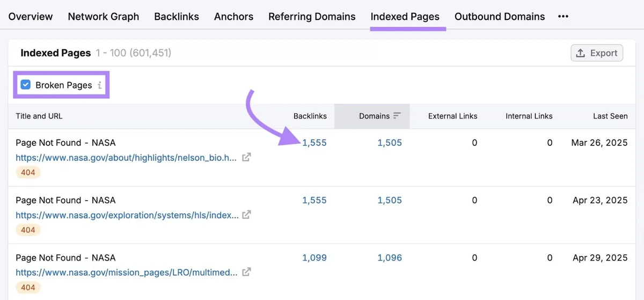
Task: Click the Apr 29, 2025 last seen date
Action: click(x=600, y=258)
